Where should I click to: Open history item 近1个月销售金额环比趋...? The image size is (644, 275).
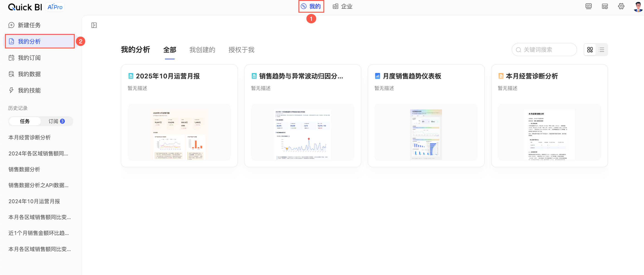pos(39,233)
